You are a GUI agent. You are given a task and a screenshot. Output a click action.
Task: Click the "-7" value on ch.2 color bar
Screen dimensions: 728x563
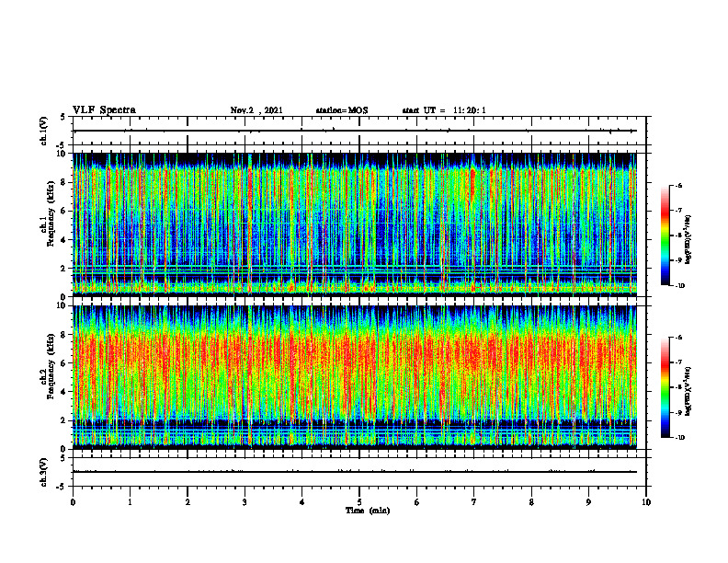tap(678, 362)
